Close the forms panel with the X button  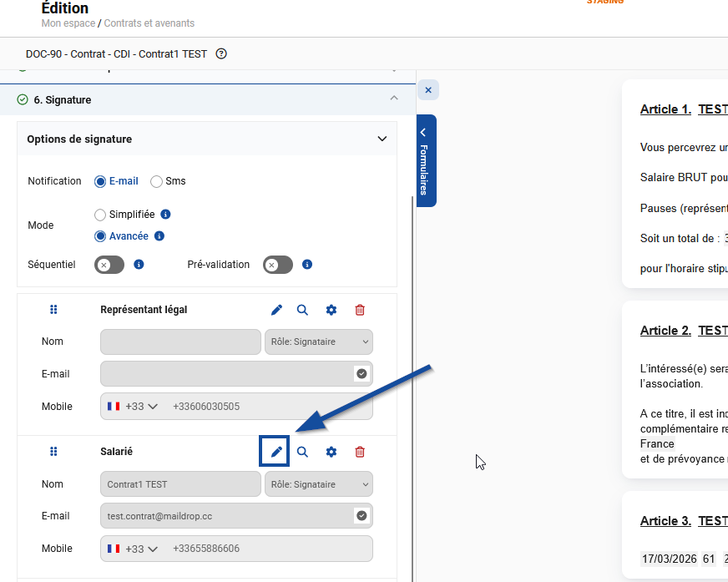point(428,90)
